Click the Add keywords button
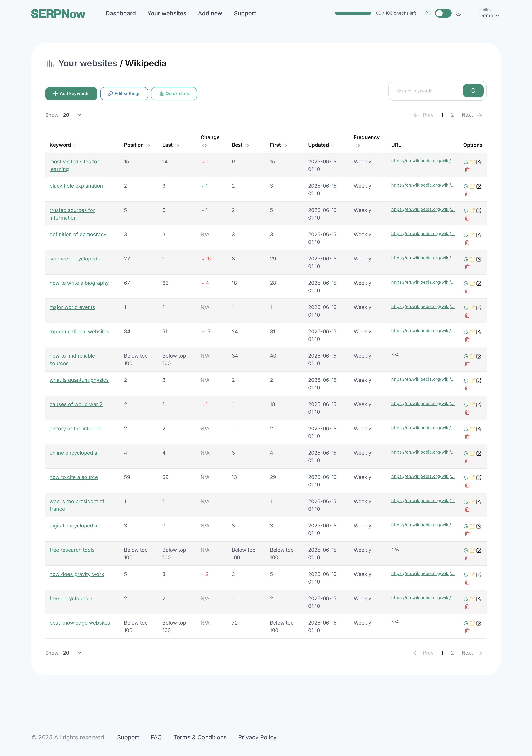The height and width of the screenshot is (756, 532). [71, 94]
